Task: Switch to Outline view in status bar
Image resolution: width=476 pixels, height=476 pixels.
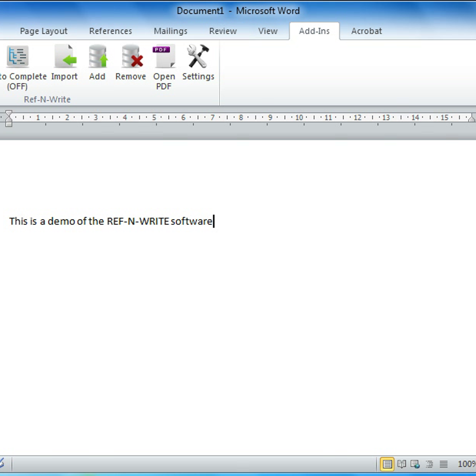Action: coord(429,464)
